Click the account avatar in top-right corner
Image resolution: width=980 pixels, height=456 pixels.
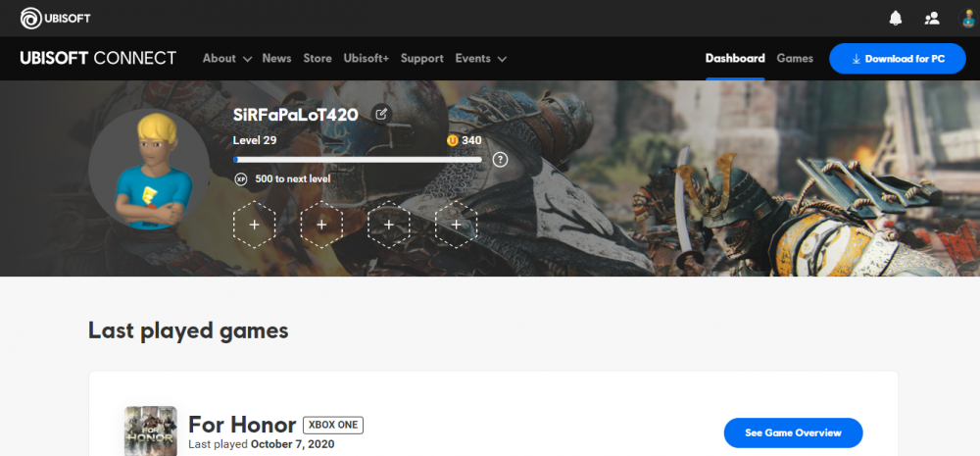click(x=965, y=18)
